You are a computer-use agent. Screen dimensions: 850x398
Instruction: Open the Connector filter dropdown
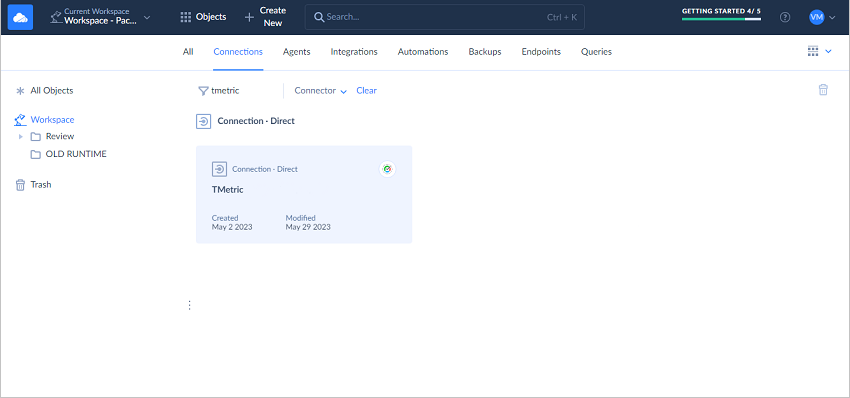[x=320, y=91]
